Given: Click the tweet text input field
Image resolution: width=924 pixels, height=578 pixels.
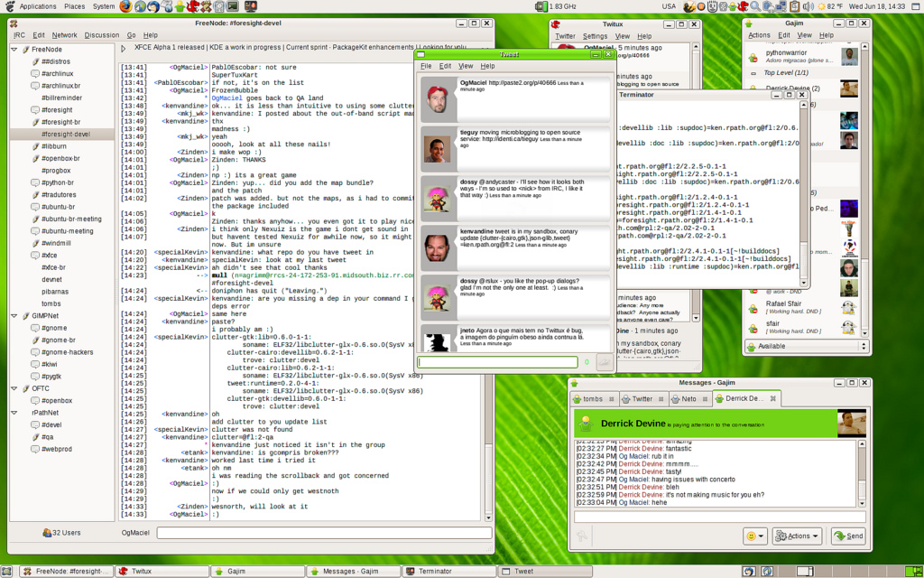Looking at the screenshot, I should (x=497, y=362).
